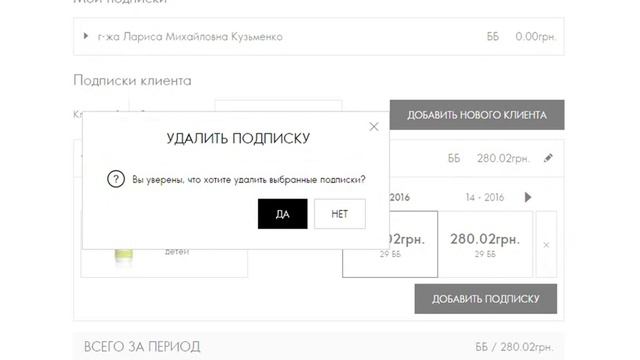The width and height of the screenshot is (640, 360).
Task: Click the ВСЕГО ЗА ПЕРИОД total row
Action: coord(319,347)
